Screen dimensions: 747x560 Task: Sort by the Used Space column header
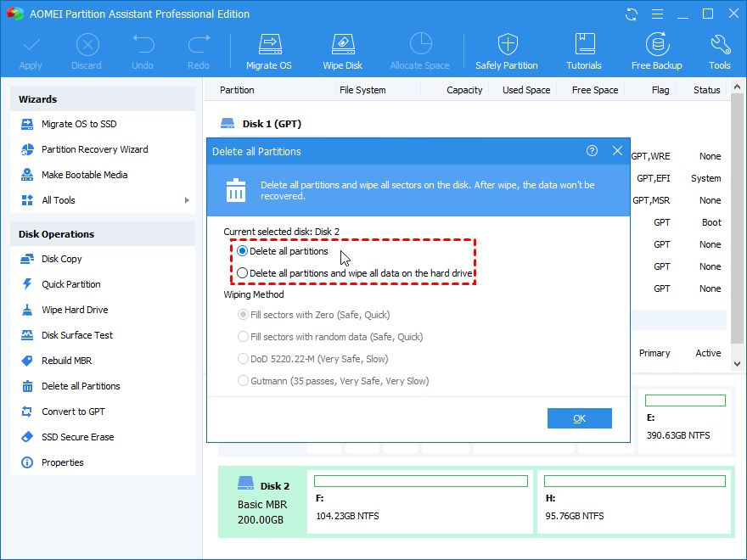526,90
